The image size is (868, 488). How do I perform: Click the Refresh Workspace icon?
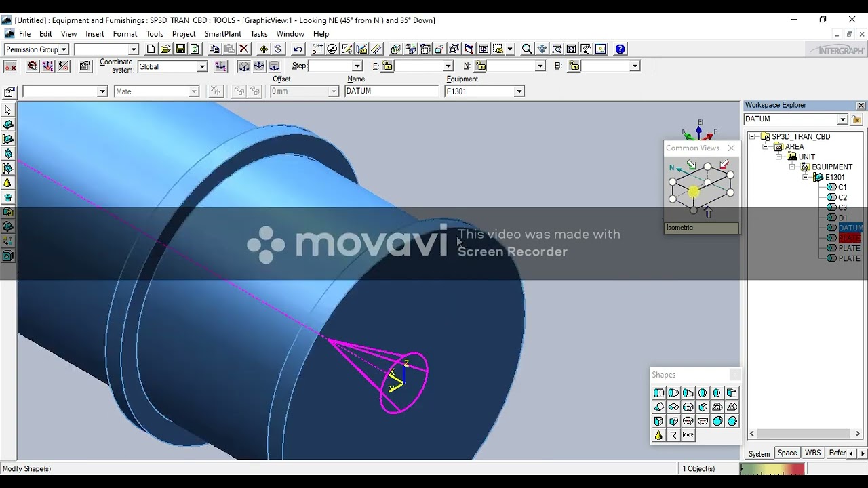(195, 49)
